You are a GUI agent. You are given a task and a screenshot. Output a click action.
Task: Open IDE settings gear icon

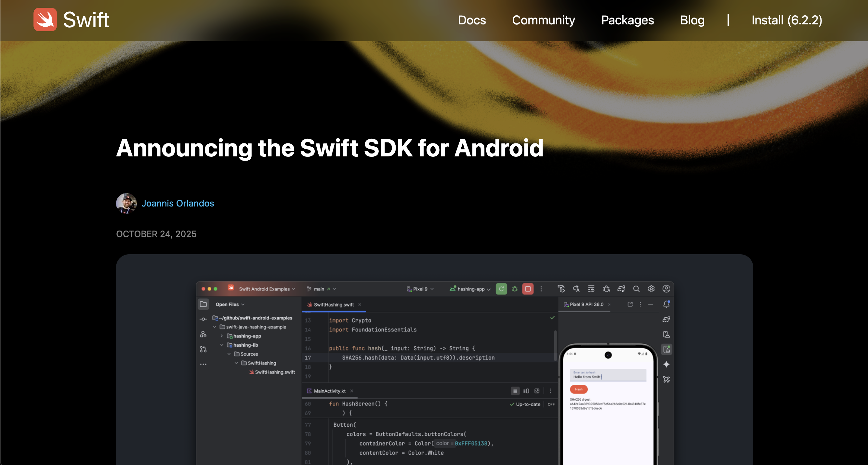pos(651,289)
